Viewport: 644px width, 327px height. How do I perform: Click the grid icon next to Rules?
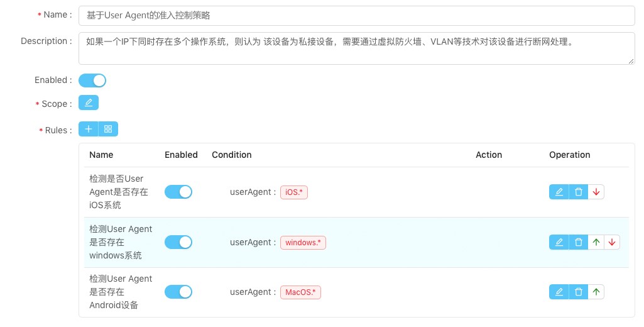108,129
